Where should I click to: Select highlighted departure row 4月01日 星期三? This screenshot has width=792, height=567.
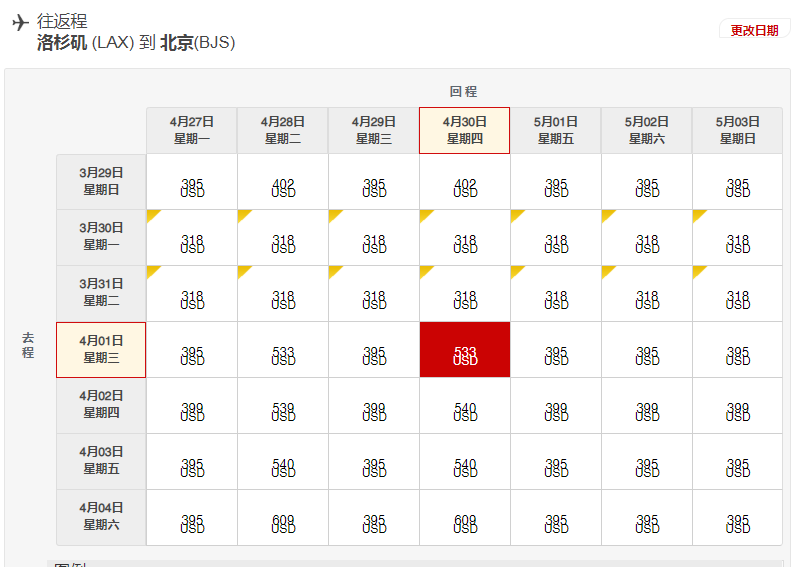pos(101,350)
